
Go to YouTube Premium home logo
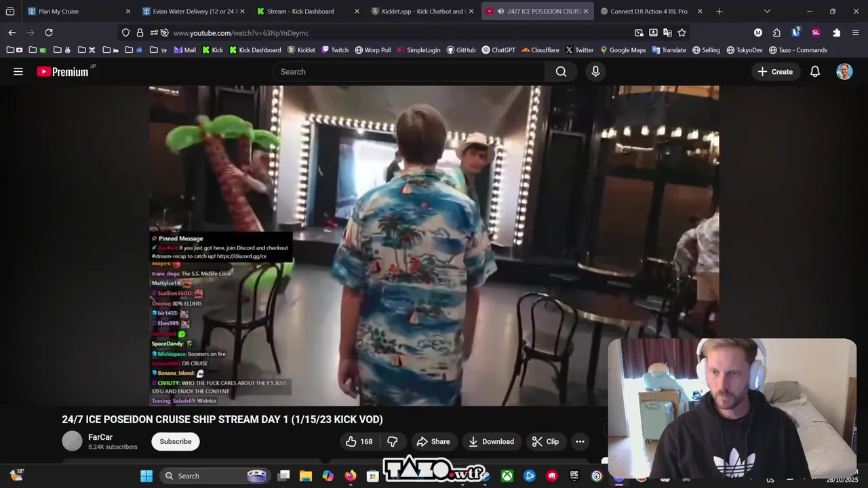tap(62, 71)
